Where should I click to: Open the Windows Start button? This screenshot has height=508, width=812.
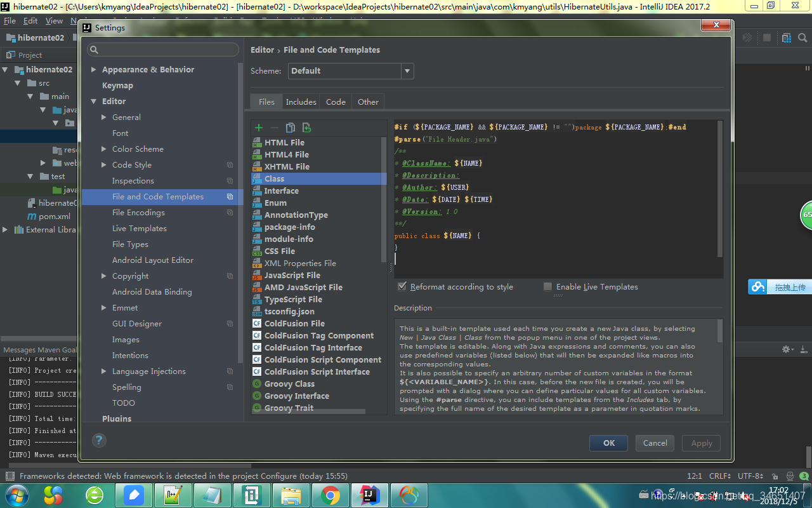coord(16,495)
